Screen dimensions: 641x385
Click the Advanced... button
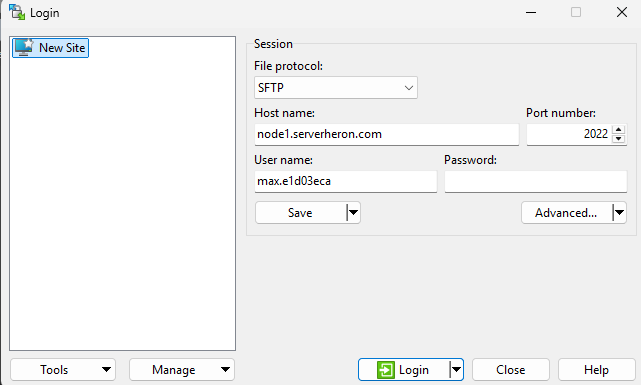click(567, 213)
